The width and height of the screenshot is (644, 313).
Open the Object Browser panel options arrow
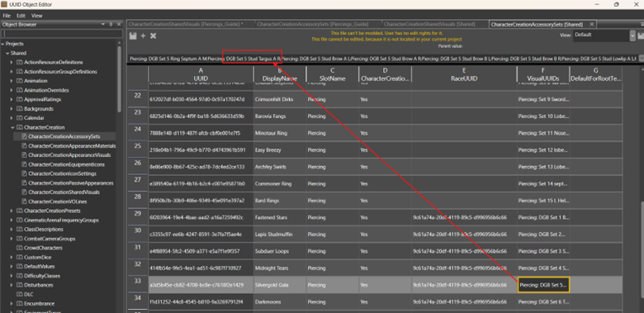pos(104,25)
